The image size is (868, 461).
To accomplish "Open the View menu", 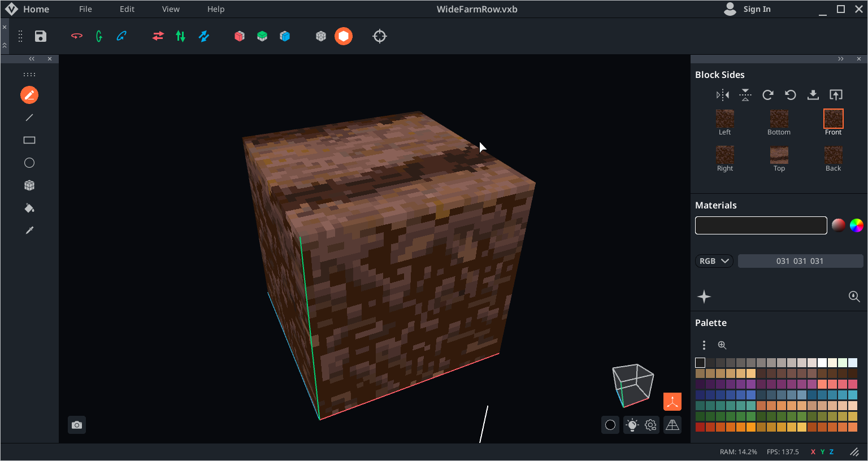I will 171,9.
